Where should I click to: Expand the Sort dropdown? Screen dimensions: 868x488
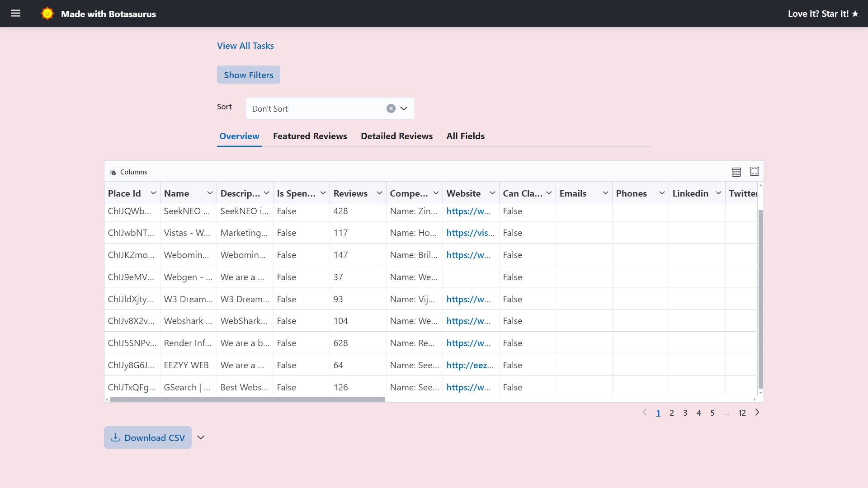(x=404, y=108)
